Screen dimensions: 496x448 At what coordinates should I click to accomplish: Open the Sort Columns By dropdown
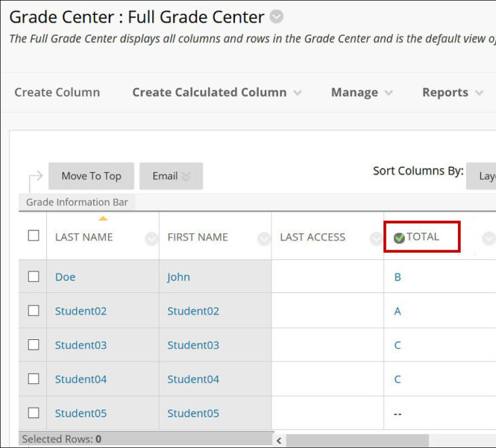tap(481, 176)
